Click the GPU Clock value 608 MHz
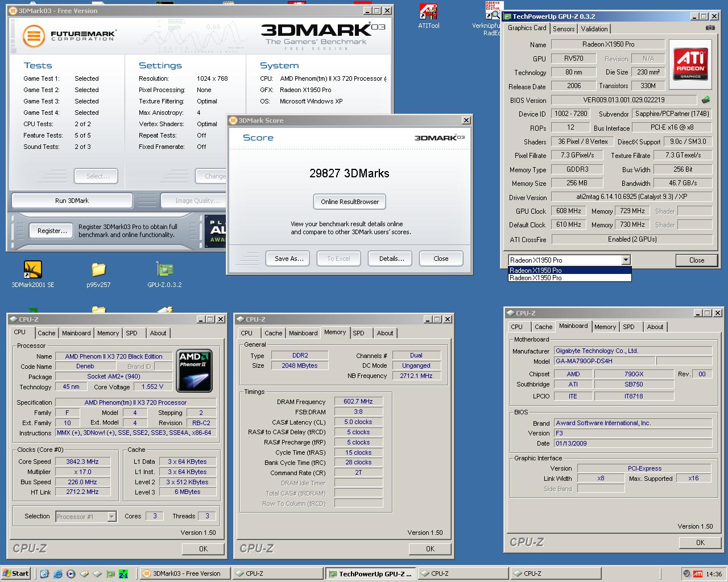 click(x=568, y=211)
